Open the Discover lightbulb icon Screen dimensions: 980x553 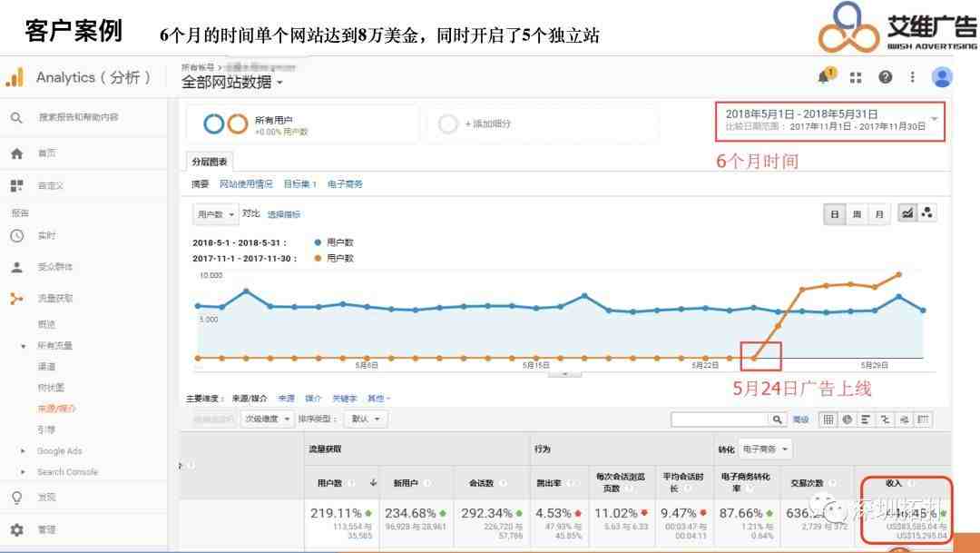click(x=17, y=498)
